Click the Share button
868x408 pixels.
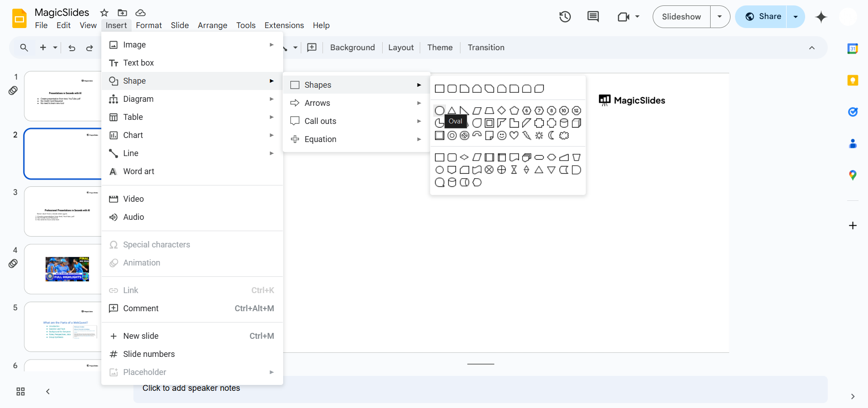[761, 17]
